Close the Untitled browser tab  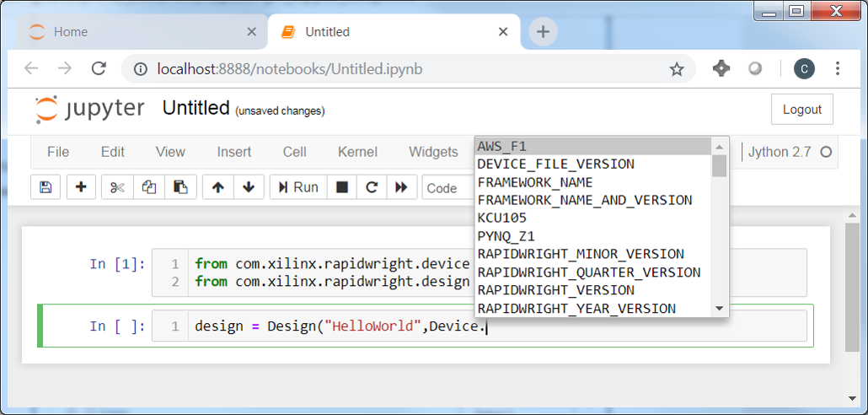[503, 32]
